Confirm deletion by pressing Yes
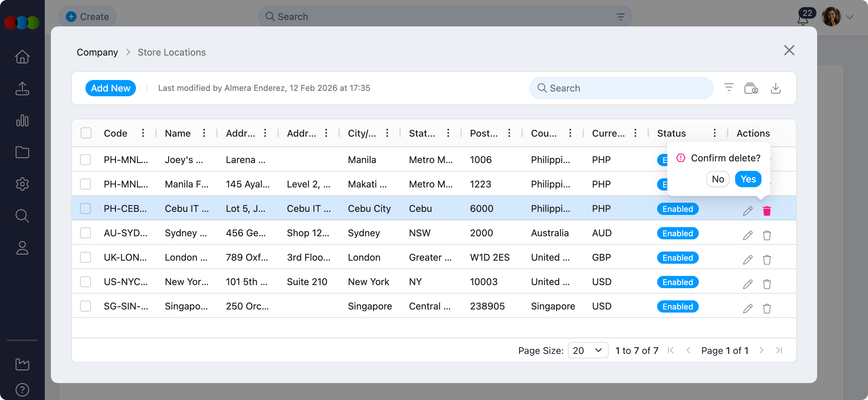This screenshot has height=400, width=868. click(x=748, y=179)
